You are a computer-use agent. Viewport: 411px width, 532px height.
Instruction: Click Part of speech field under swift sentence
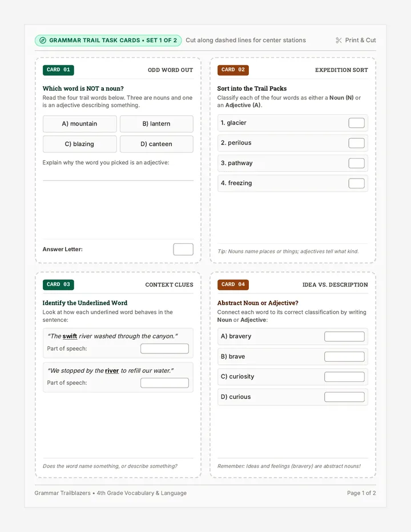[164, 348]
